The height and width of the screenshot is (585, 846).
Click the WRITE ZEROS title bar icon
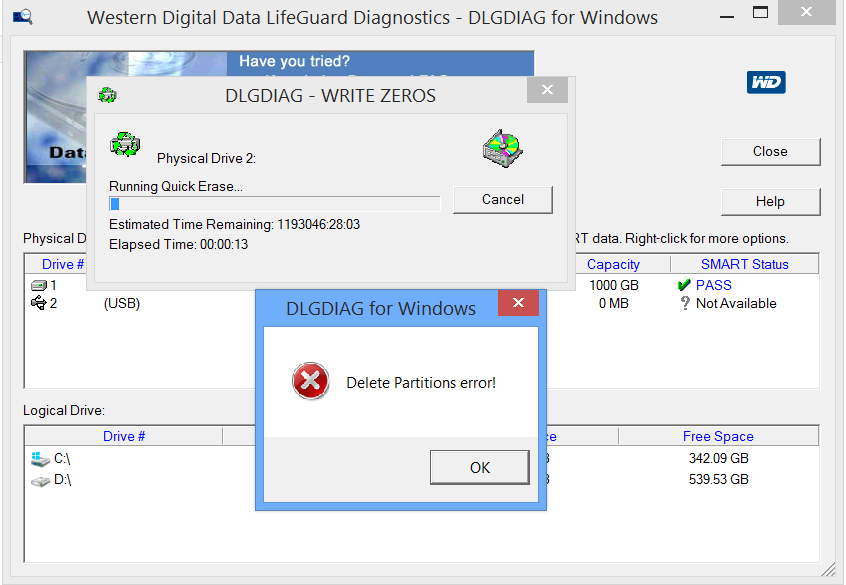coord(107,96)
